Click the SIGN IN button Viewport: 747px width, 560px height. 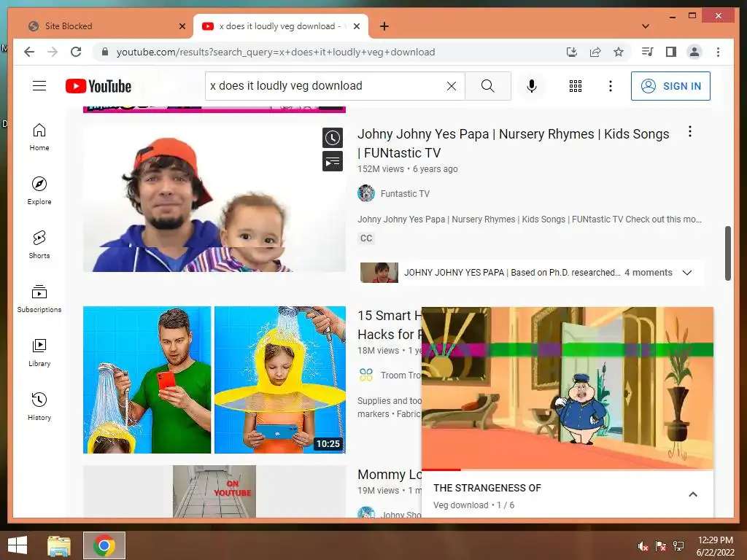pyautogui.click(x=670, y=86)
